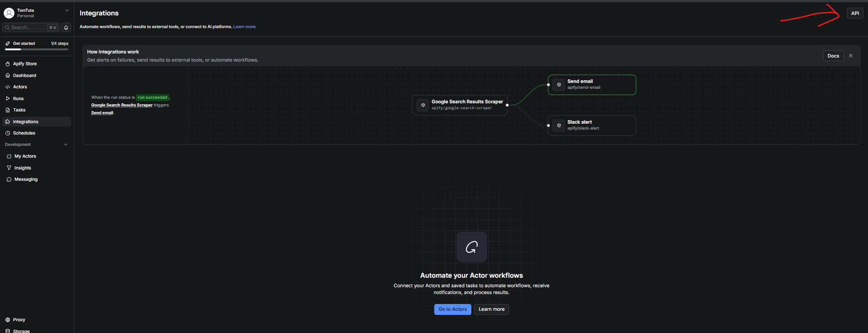
Task: Click the Schedules clock icon
Action: click(x=8, y=133)
